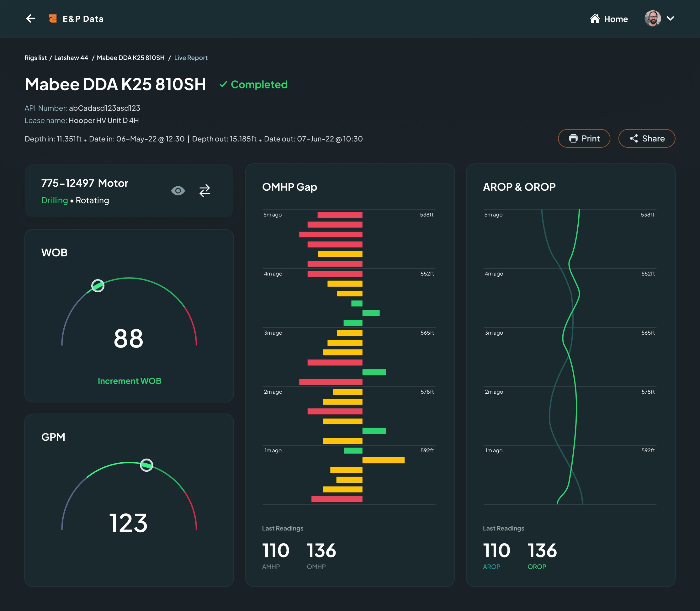Expand the user profile dropdown chevron
This screenshot has height=611, width=700.
click(x=670, y=19)
